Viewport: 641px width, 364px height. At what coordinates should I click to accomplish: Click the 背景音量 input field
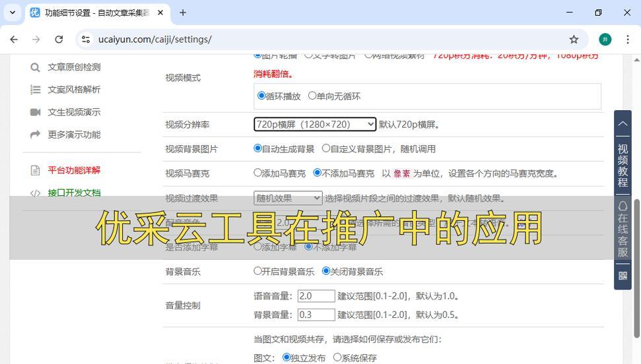pyautogui.click(x=316, y=315)
